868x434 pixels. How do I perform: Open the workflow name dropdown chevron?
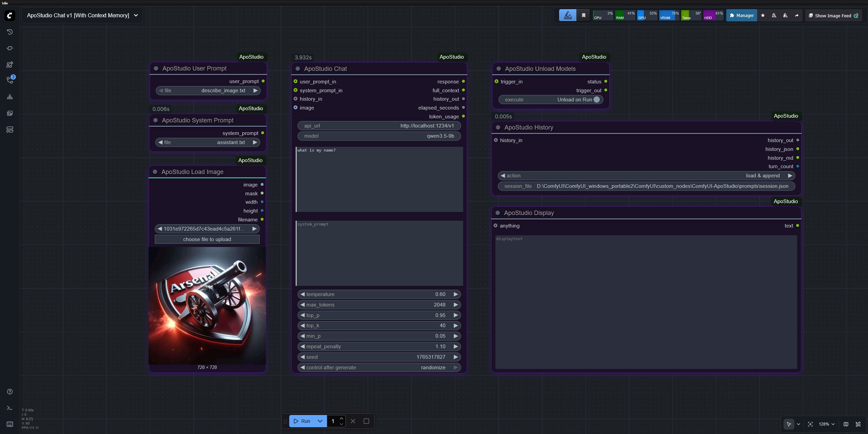tap(136, 15)
